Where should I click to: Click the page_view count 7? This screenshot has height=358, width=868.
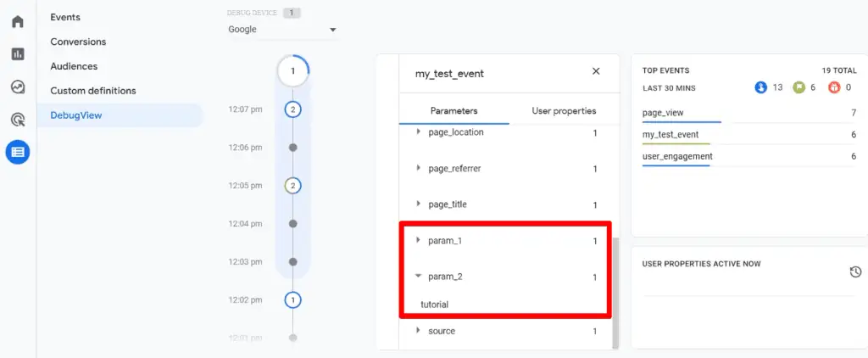click(x=854, y=113)
